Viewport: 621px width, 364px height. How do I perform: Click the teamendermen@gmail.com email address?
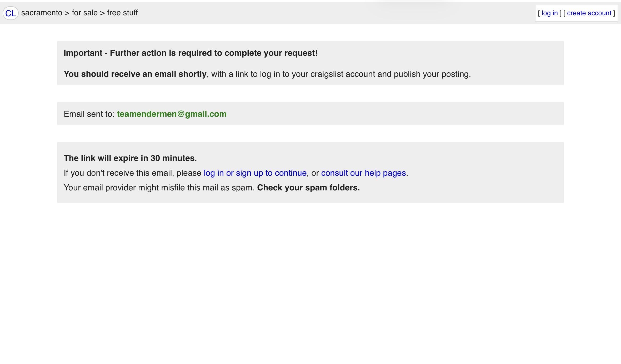pos(172,114)
